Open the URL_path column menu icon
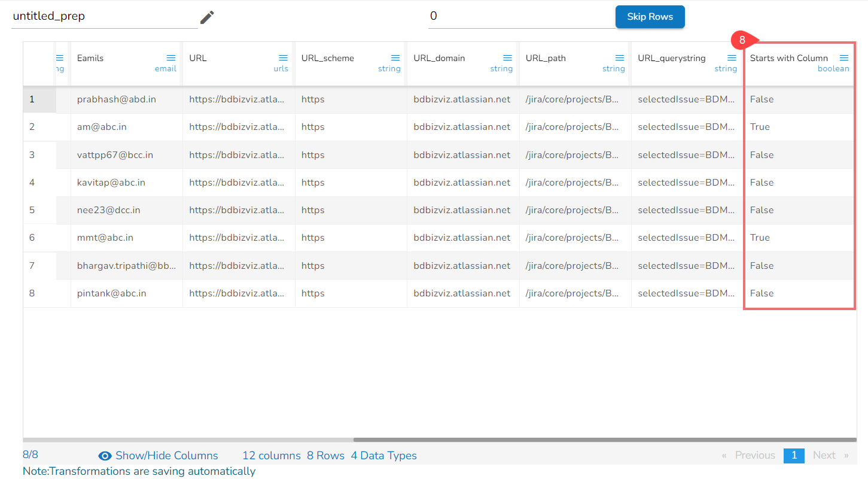868x482 pixels. coord(620,57)
